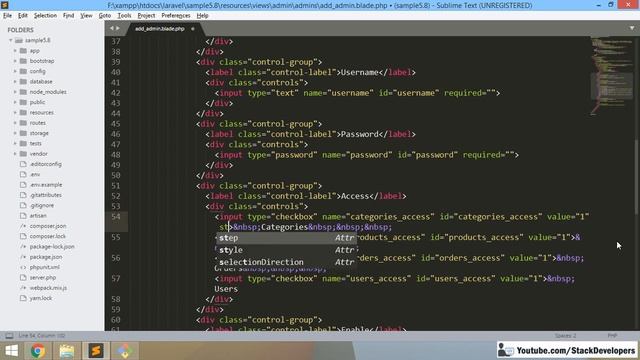Choose 'selectionDirection' autocomplete suggestion
This screenshot has height=360, width=640.
[287, 262]
